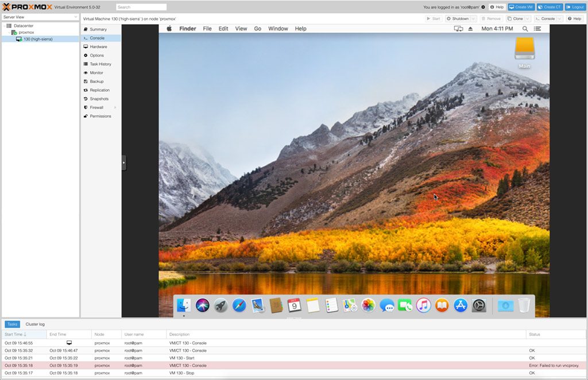Image resolution: width=588 pixels, height=380 pixels.
Task: Sort tasks by Start Time column header
Action: (16, 334)
